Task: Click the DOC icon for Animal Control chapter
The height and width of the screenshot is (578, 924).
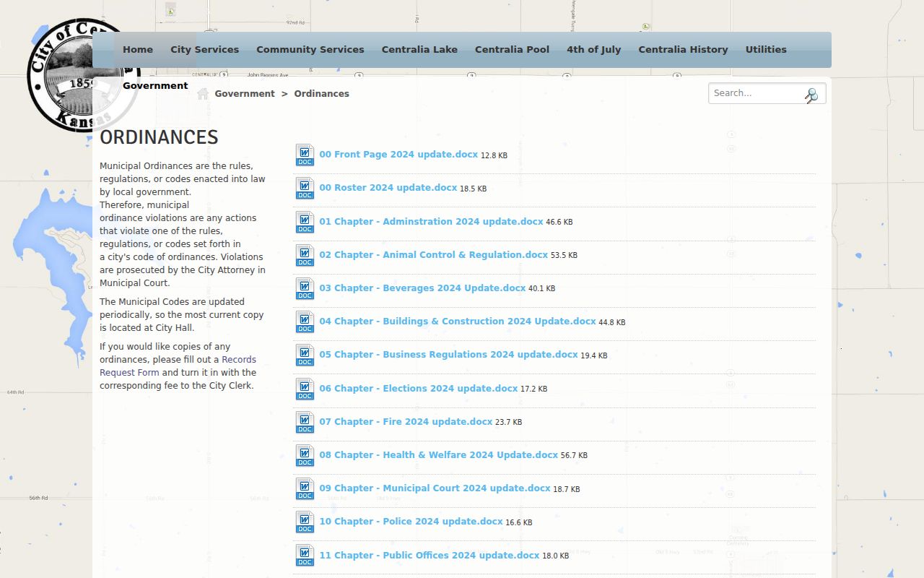Action: click(305, 256)
